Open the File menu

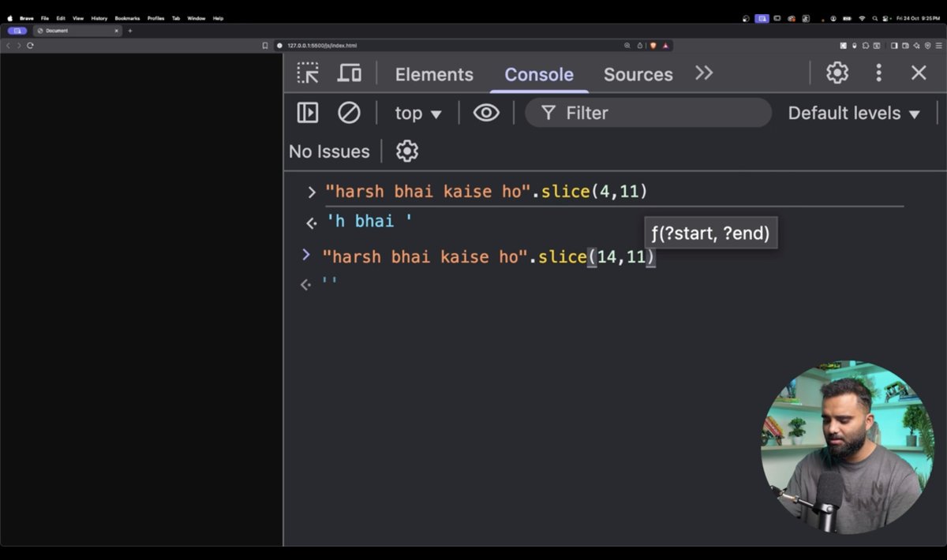(45, 18)
